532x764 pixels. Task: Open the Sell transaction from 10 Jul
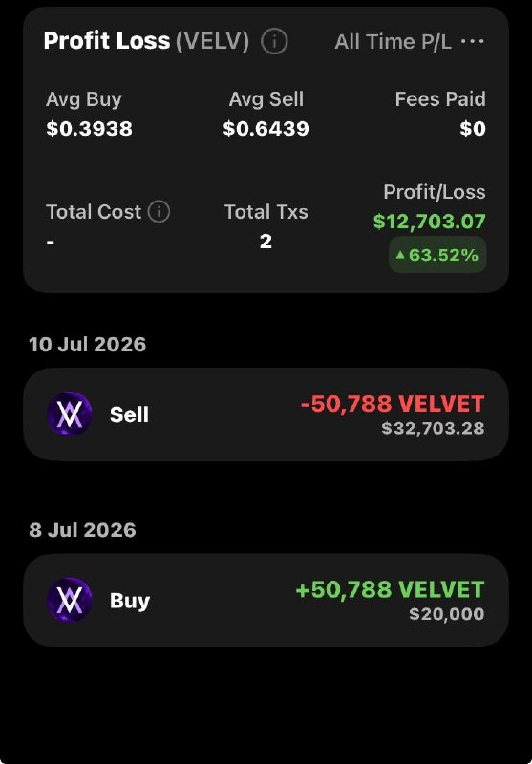[266, 414]
